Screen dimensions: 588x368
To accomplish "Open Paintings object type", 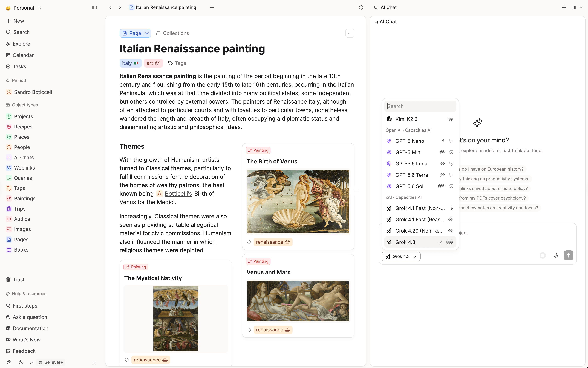I will pos(25,199).
